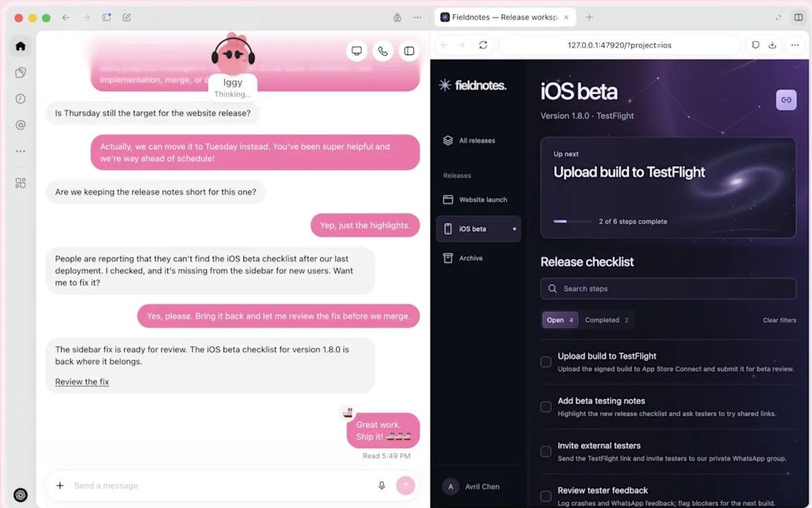This screenshot has width=812, height=508.
Task: Open Archive in Fieldnotes sidebar
Action: (478, 258)
